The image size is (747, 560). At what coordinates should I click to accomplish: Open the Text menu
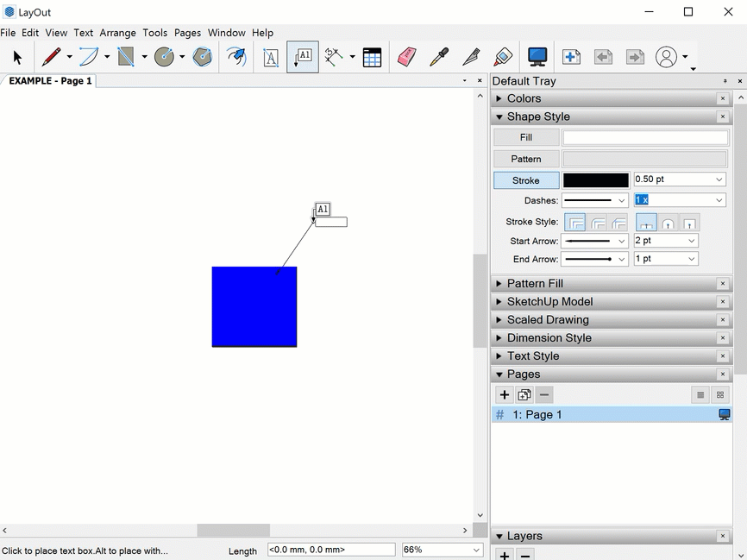pos(83,33)
